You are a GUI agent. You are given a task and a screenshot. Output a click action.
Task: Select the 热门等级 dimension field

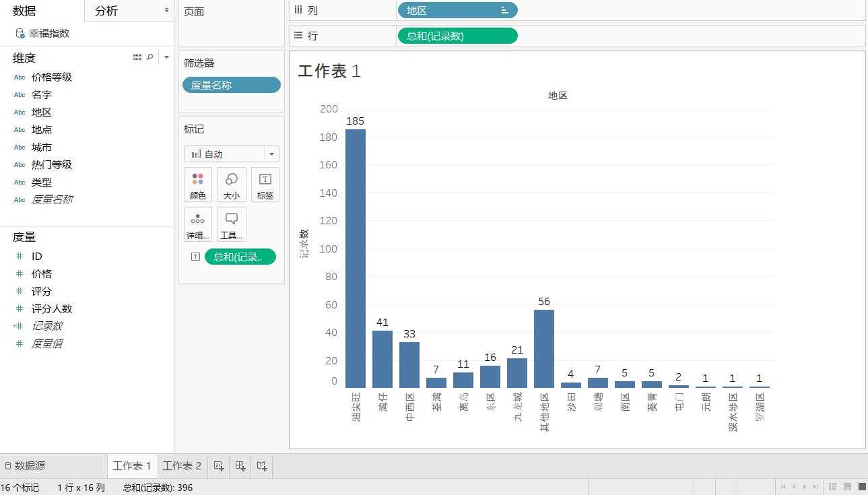click(x=52, y=164)
